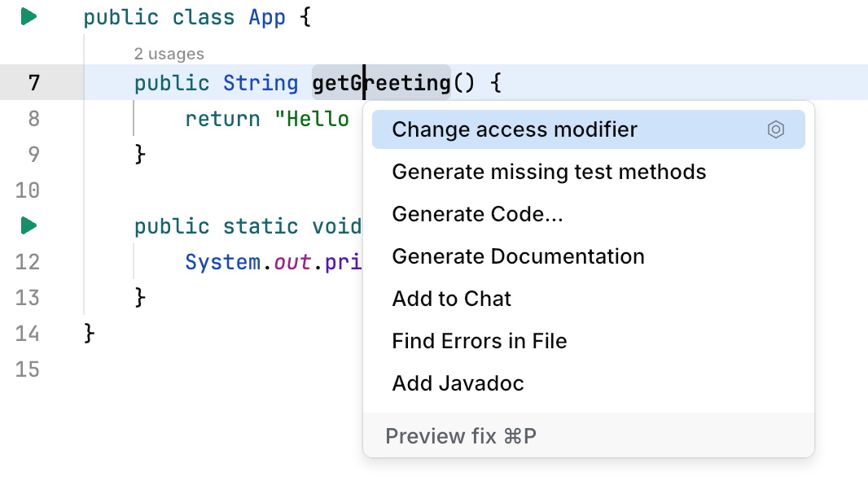Viewport: 868px width, 498px height.
Task: Run the App class via green gutter arrow
Action: [28, 16]
